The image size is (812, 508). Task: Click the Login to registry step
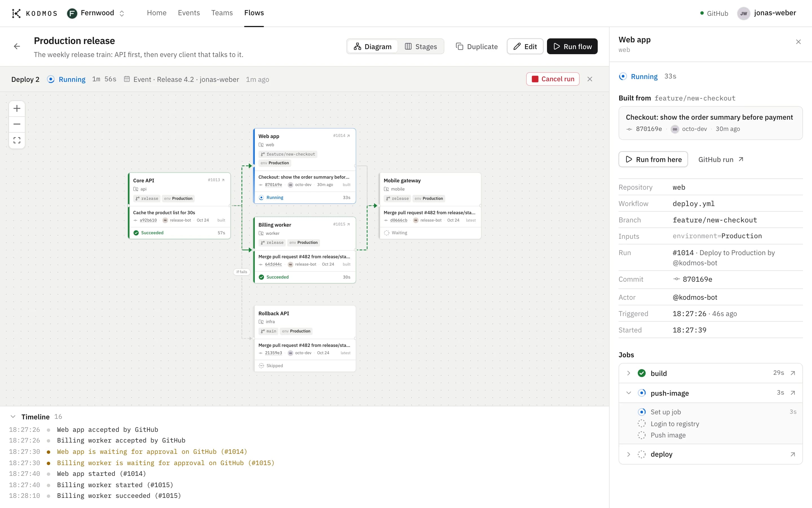point(717,424)
